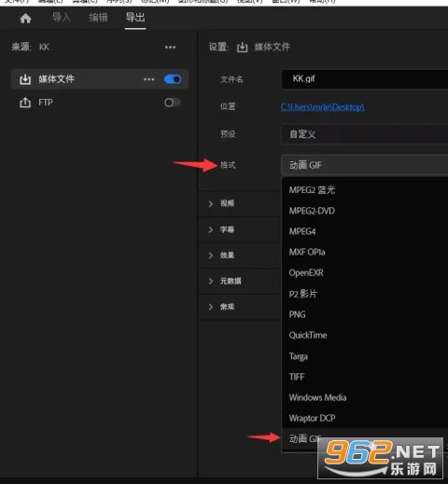
Task: Open the source KK more options menu
Action: tap(170, 48)
